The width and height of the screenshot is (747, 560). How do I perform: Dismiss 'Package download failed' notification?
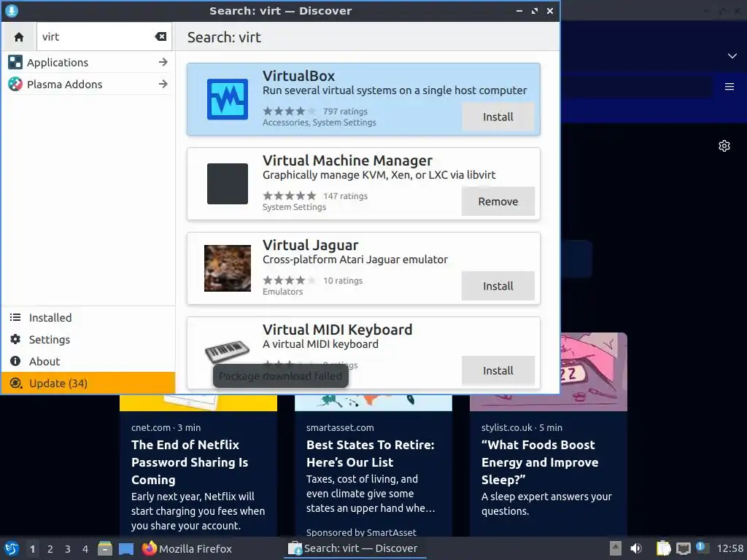281,376
